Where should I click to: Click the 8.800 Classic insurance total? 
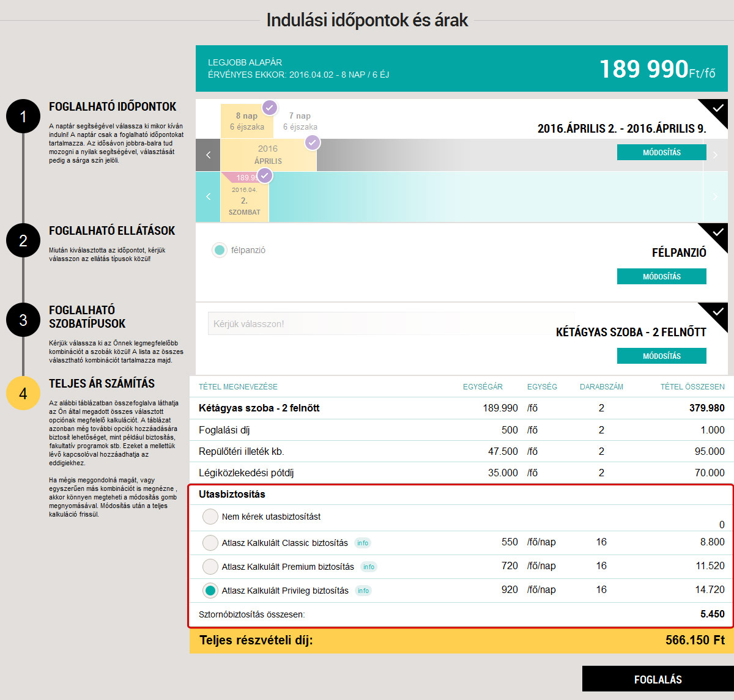tap(713, 542)
